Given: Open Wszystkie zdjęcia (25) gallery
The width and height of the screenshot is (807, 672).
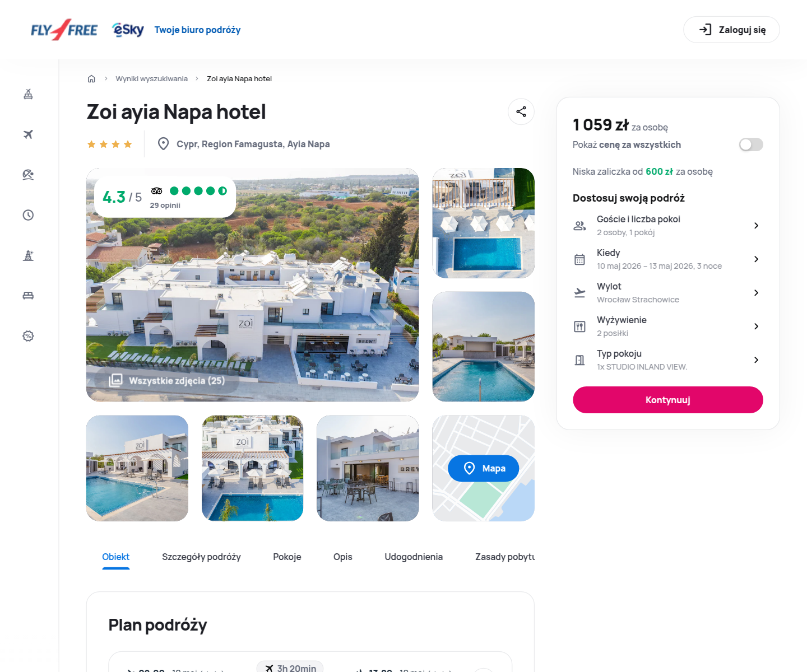Looking at the screenshot, I should (x=167, y=380).
